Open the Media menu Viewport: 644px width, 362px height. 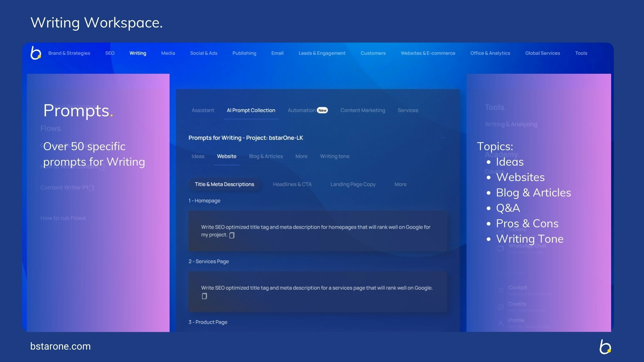tap(168, 53)
